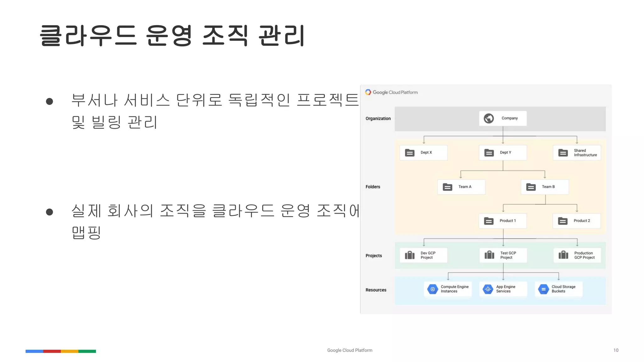
Task: Select the 'Dept Y' label
Action: click(x=505, y=152)
